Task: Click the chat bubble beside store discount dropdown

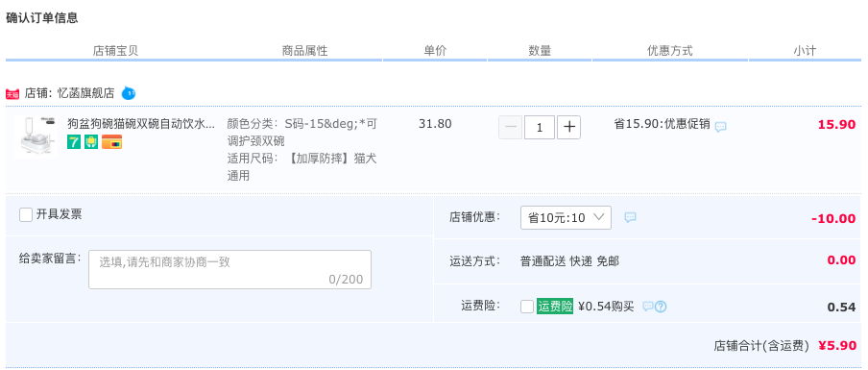Action: point(630,218)
